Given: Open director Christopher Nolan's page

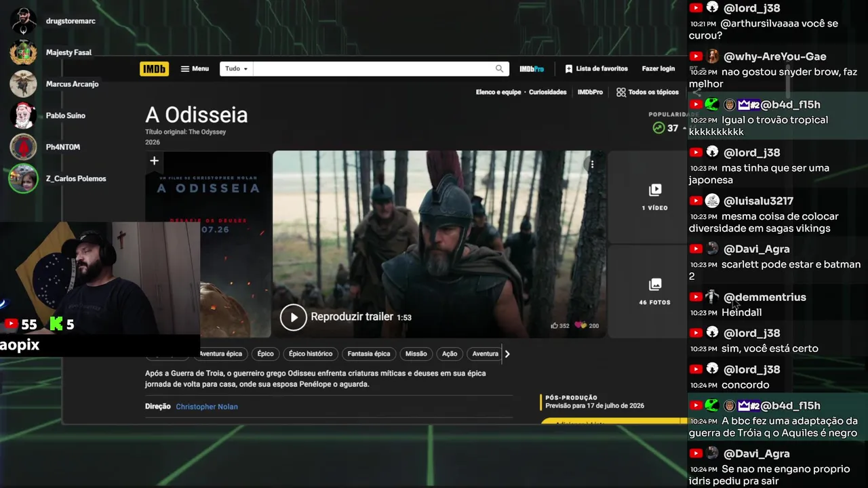Looking at the screenshot, I should 207,407.
